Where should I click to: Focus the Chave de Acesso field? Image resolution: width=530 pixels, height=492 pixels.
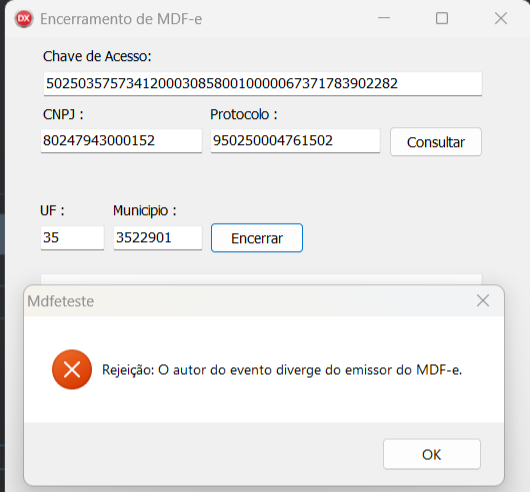(263, 83)
